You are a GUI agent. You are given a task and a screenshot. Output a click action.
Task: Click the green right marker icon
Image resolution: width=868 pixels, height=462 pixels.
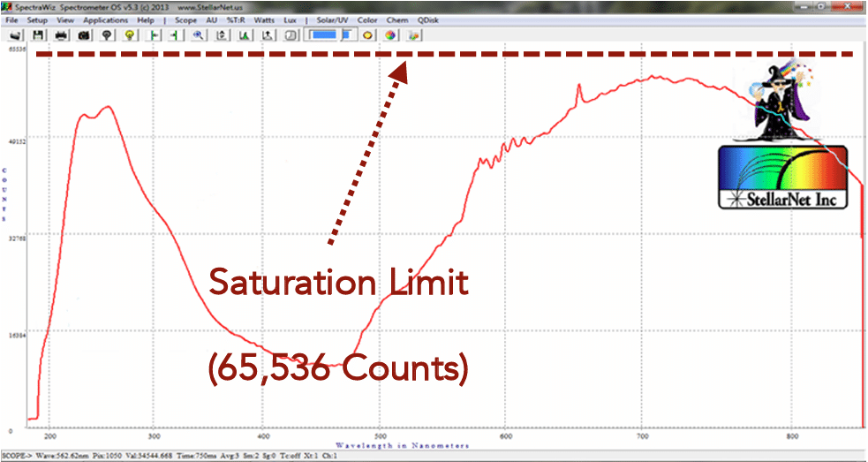174,35
